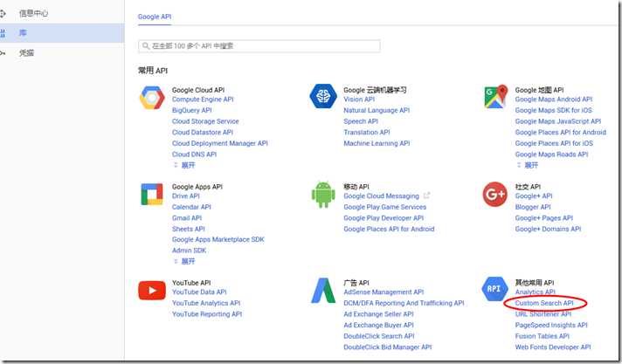Open Cloud Datastore API link

click(x=203, y=132)
